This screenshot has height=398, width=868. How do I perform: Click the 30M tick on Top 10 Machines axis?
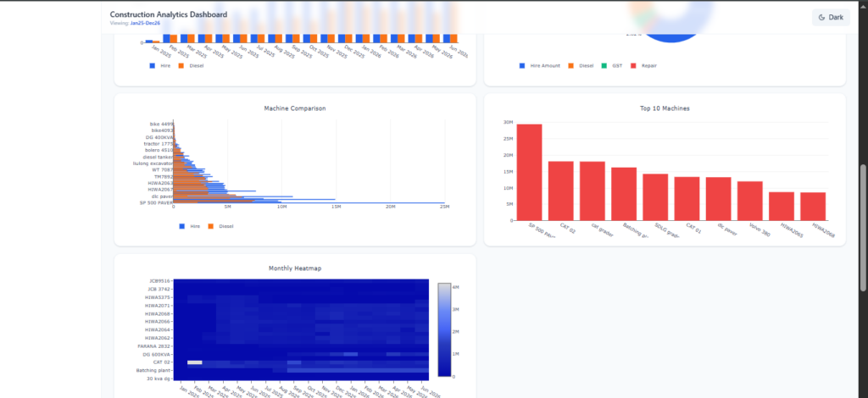pos(509,122)
